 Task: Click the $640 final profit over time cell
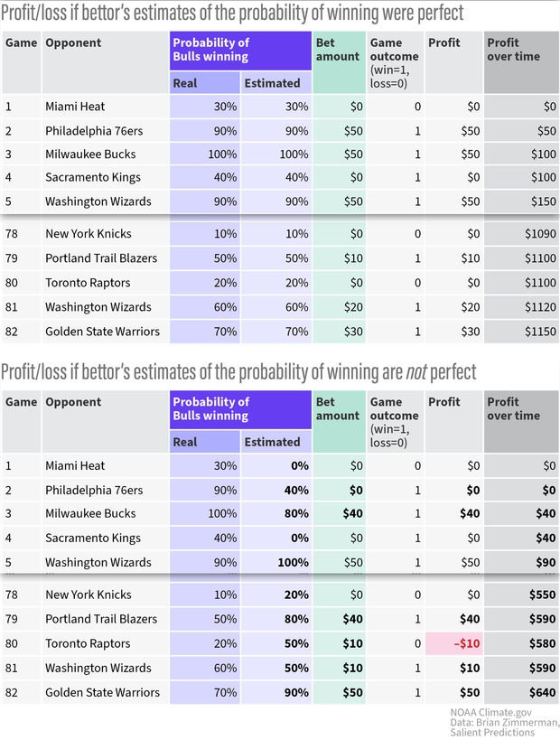tap(521, 693)
